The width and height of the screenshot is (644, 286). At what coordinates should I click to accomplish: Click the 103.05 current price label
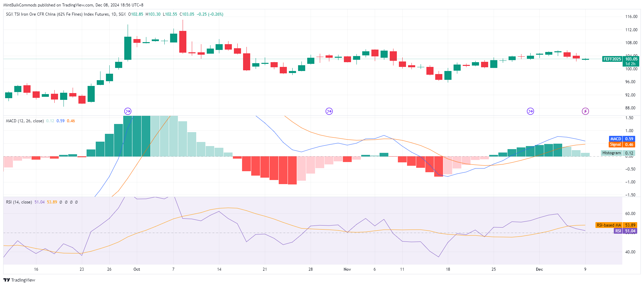pos(631,59)
